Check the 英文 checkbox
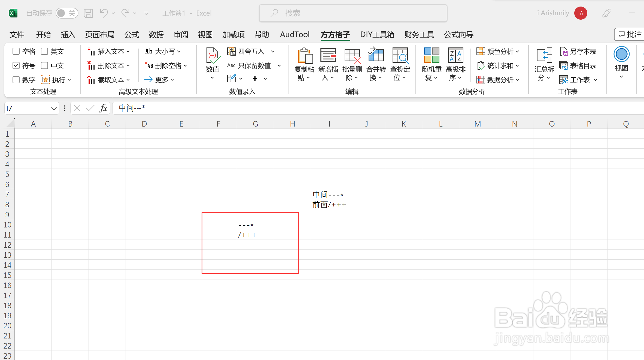This screenshot has width=644, height=360. [44, 51]
